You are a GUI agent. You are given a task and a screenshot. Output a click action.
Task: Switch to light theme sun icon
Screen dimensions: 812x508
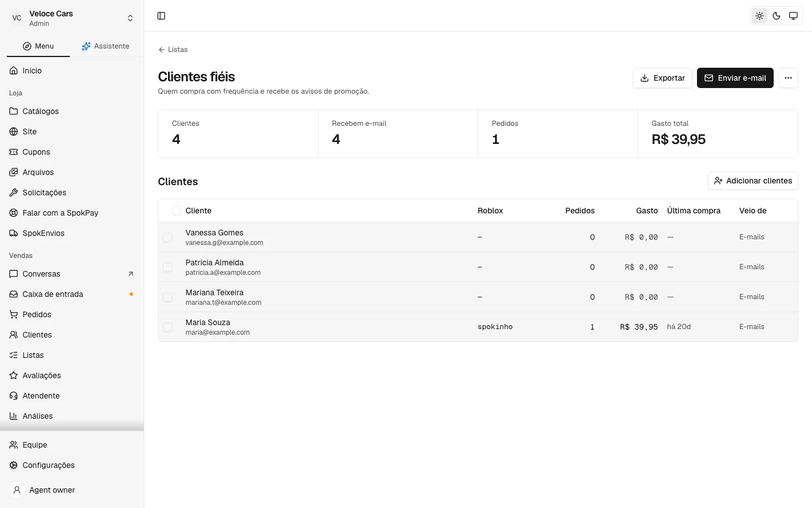760,16
